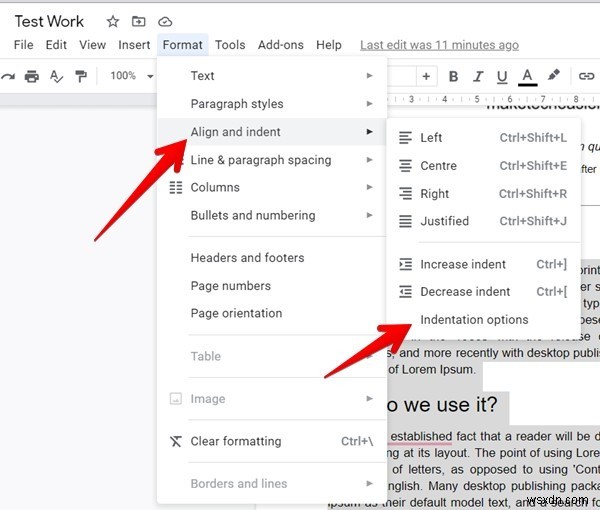Open the Add-ons menu
The height and width of the screenshot is (510, 600).
pyautogui.click(x=280, y=45)
